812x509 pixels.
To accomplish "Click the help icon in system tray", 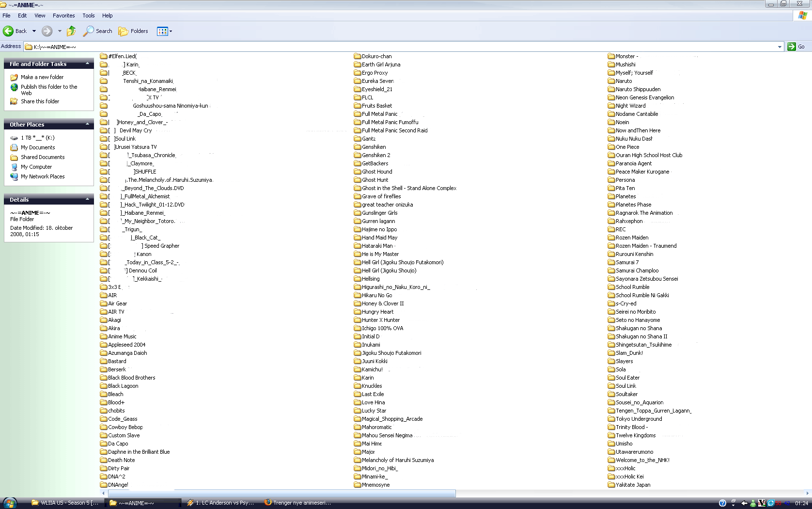I will [722, 503].
